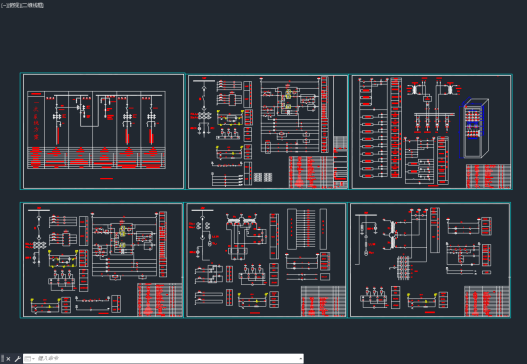This screenshot has height=364, width=527.
Task: Click the red vertical title 一次系统方案
Action: click(x=36, y=121)
